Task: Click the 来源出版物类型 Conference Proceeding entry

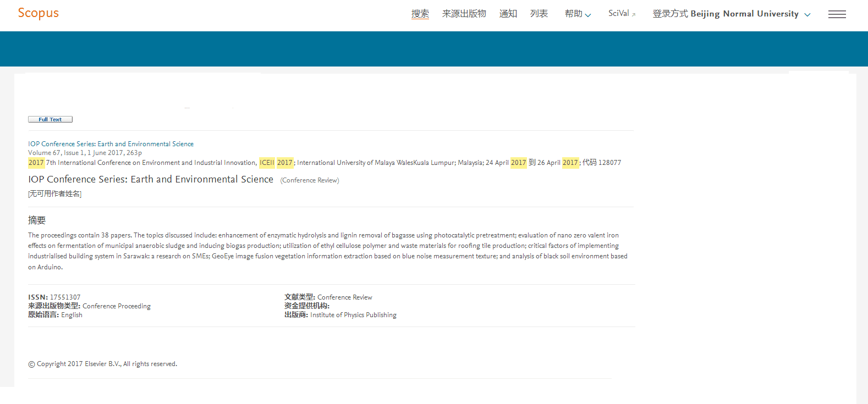Action: pyautogui.click(x=89, y=306)
